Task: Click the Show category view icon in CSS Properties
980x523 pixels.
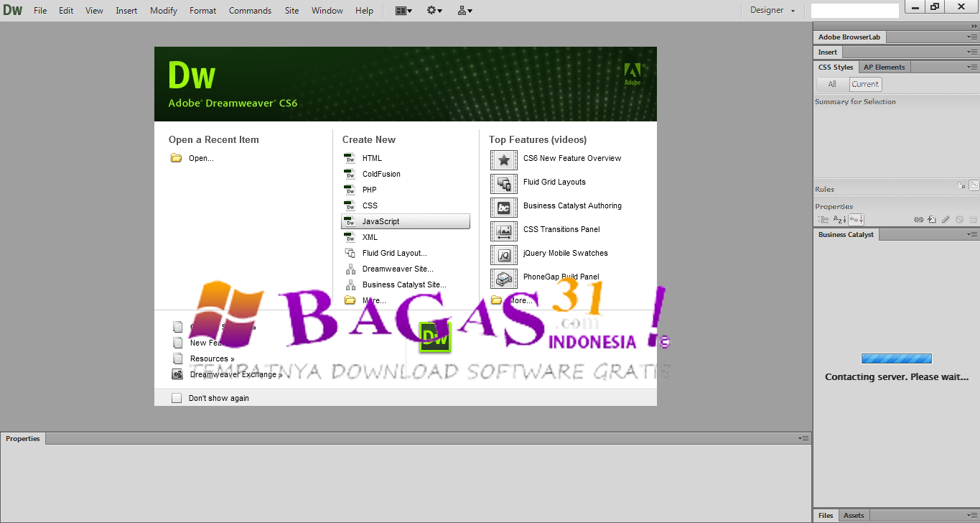Action: click(x=823, y=219)
